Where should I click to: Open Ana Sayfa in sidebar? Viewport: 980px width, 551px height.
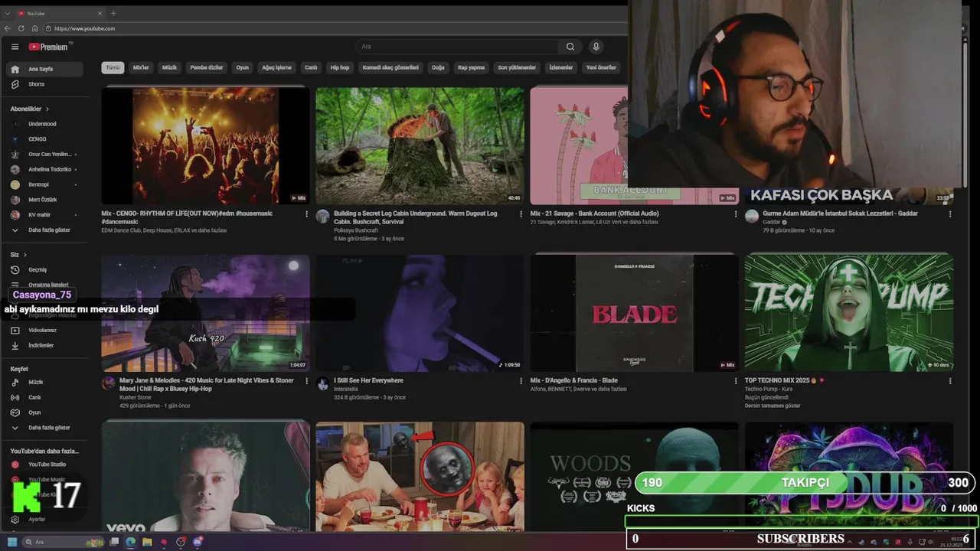(45, 69)
